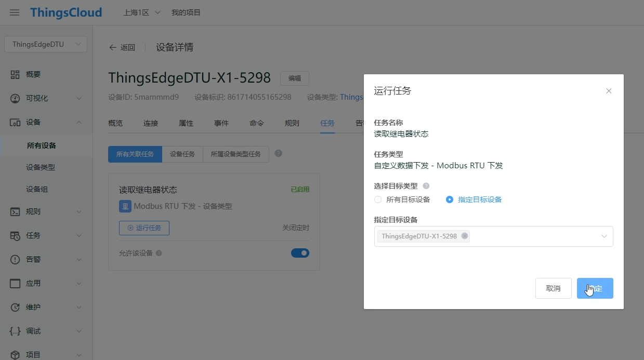Click the 任务 tasks icon in sidebar
Image resolution: width=644 pixels, height=360 pixels.
[15, 235]
